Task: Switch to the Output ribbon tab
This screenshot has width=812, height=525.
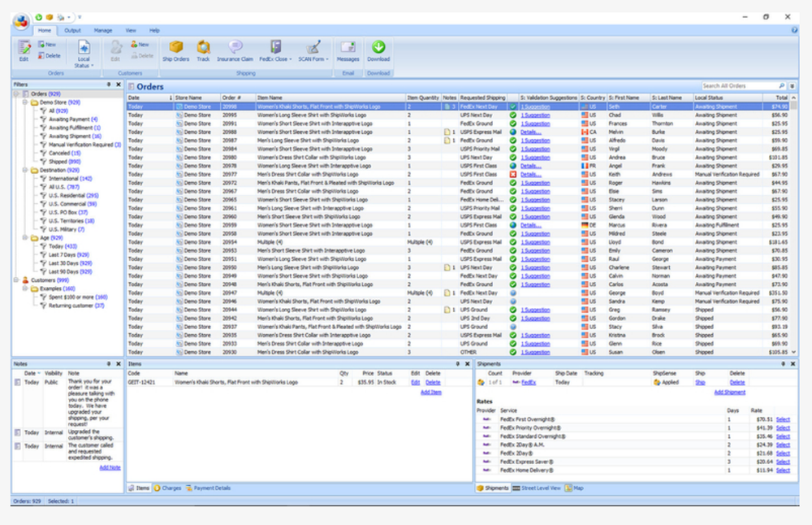Action: point(72,31)
